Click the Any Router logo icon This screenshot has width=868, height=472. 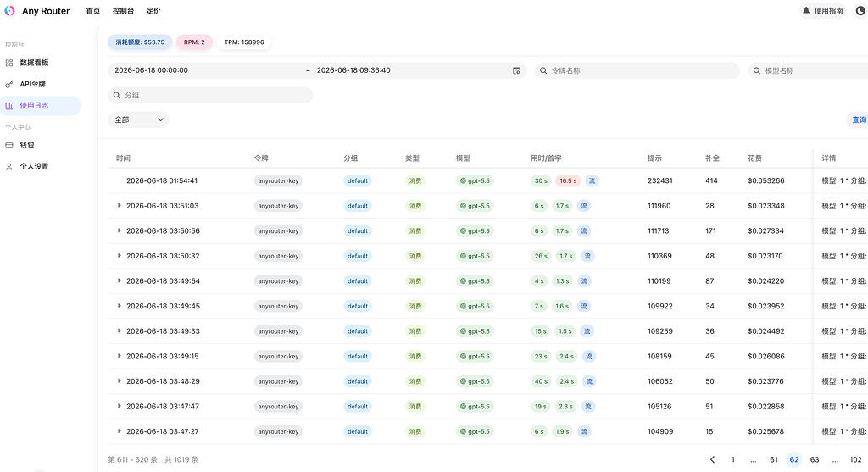[9, 10]
